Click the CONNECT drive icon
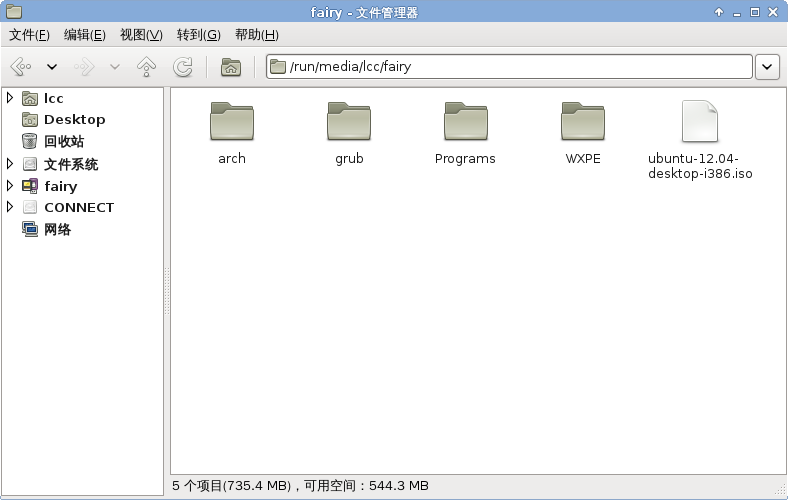 pos(30,207)
